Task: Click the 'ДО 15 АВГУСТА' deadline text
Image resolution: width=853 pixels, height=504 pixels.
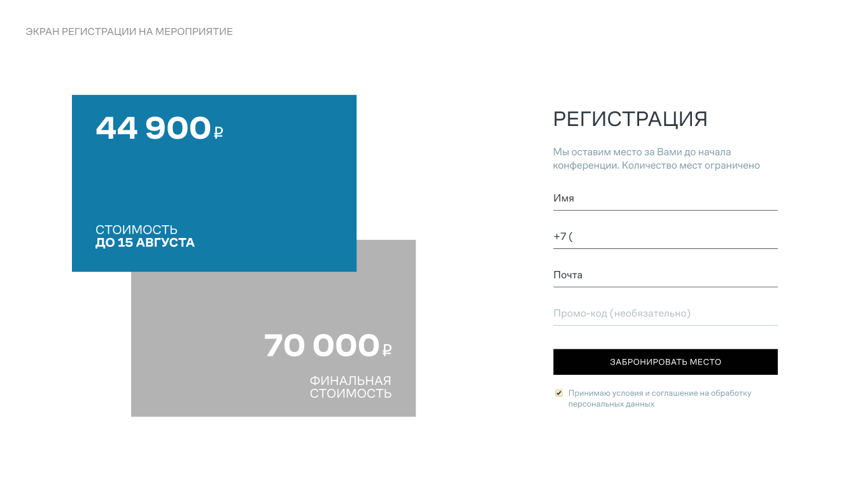Action: (145, 243)
